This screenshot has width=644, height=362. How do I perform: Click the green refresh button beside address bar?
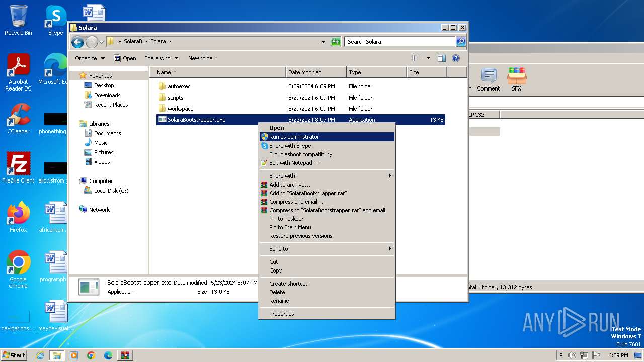[336, 42]
